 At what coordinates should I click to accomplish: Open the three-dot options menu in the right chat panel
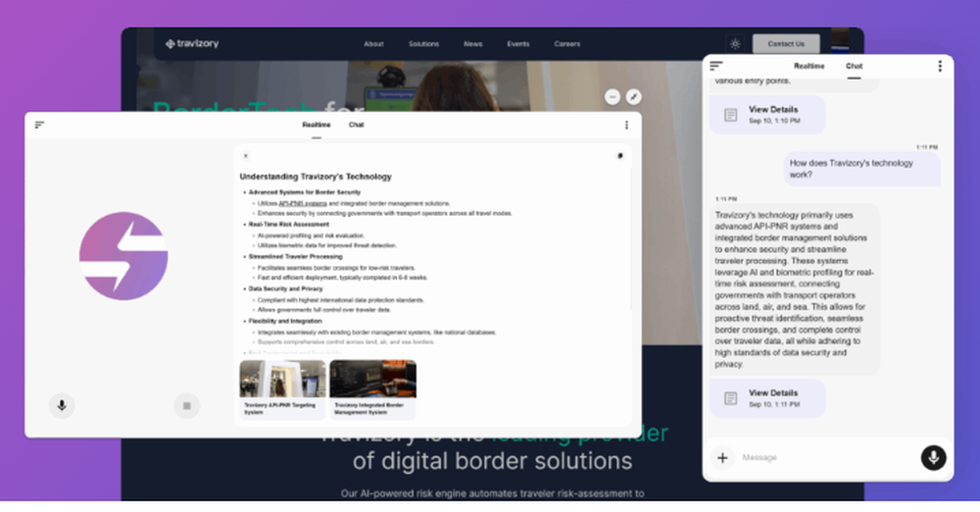(x=940, y=66)
